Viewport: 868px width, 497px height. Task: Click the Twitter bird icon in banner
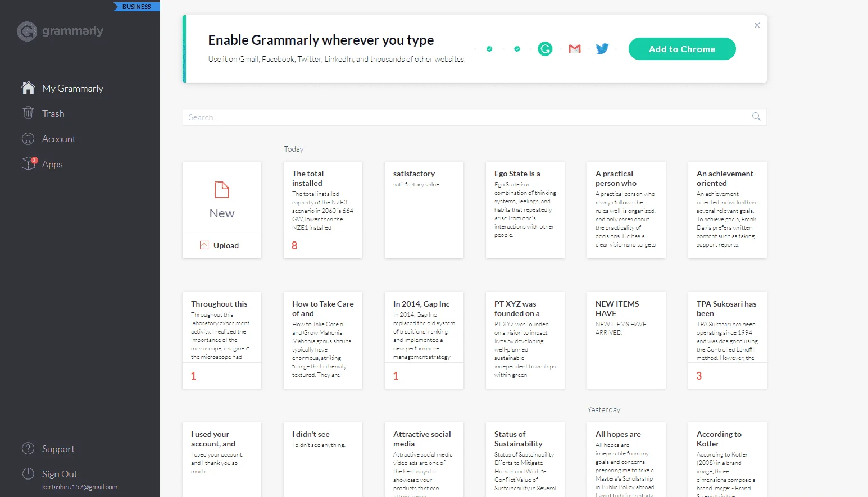[602, 49]
